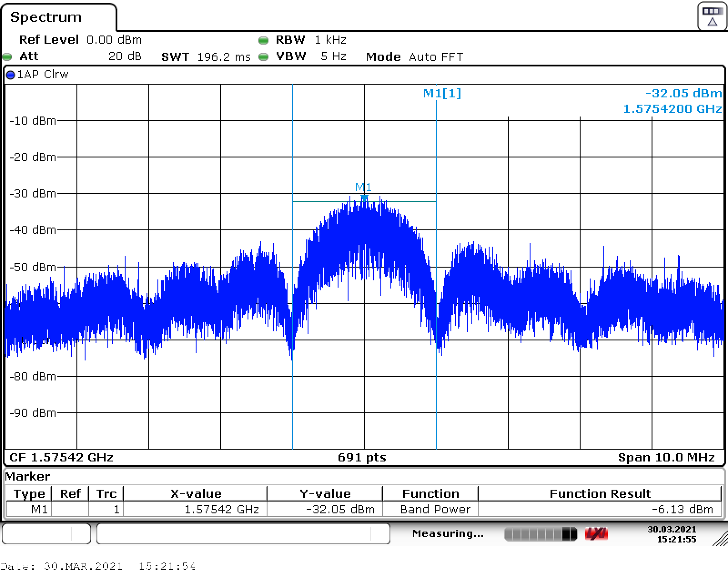Click the date and time display
Image resolution: width=728 pixels, height=588 pixels.
(672, 534)
